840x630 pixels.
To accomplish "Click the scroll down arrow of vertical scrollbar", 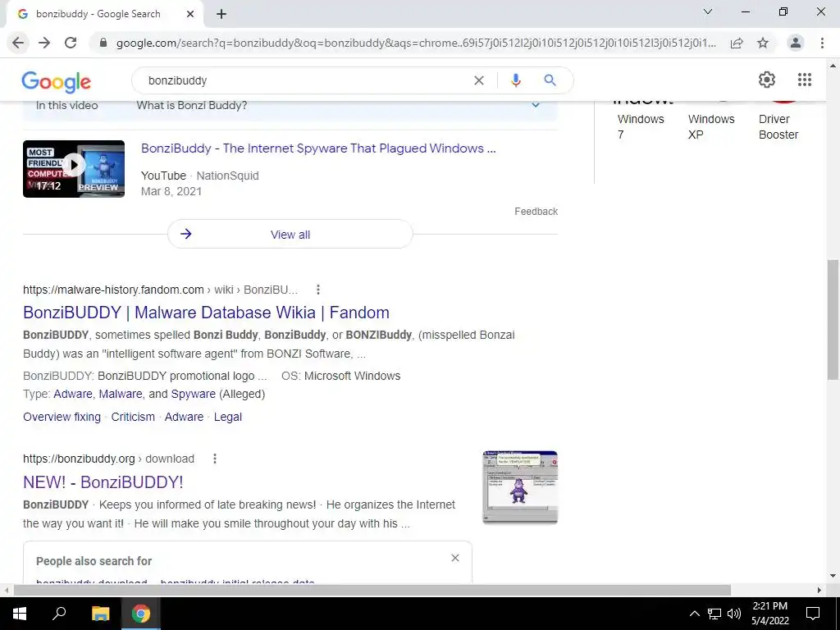I will pos(833,576).
